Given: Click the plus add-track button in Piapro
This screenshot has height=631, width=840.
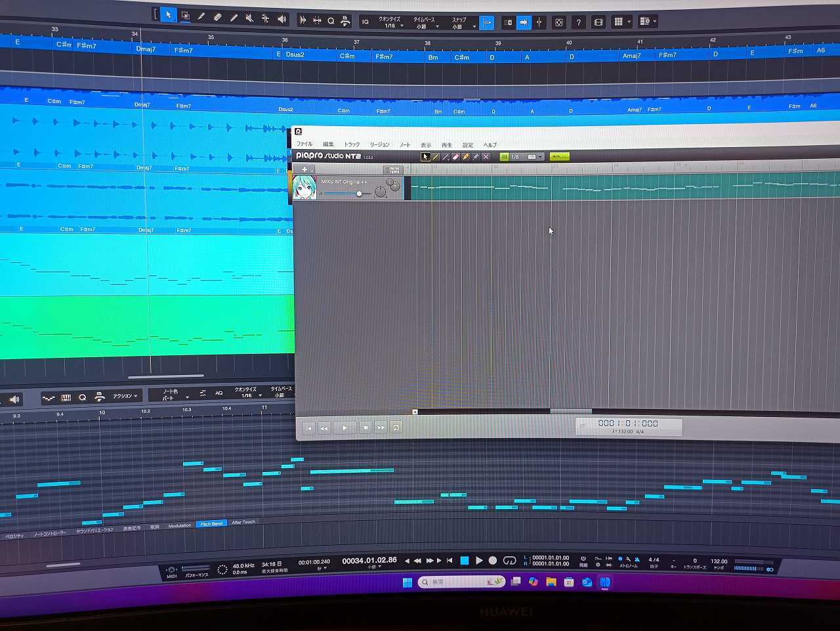Looking at the screenshot, I should pyautogui.click(x=304, y=169).
